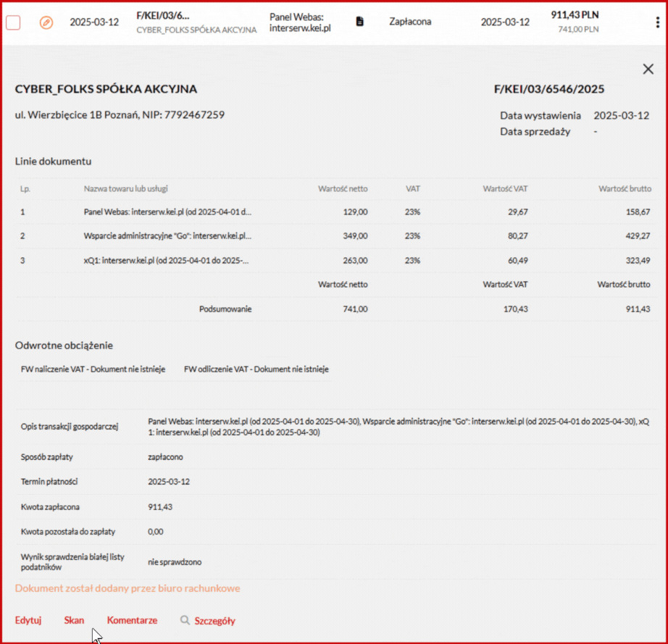Click the Edytuj link

tap(28, 620)
